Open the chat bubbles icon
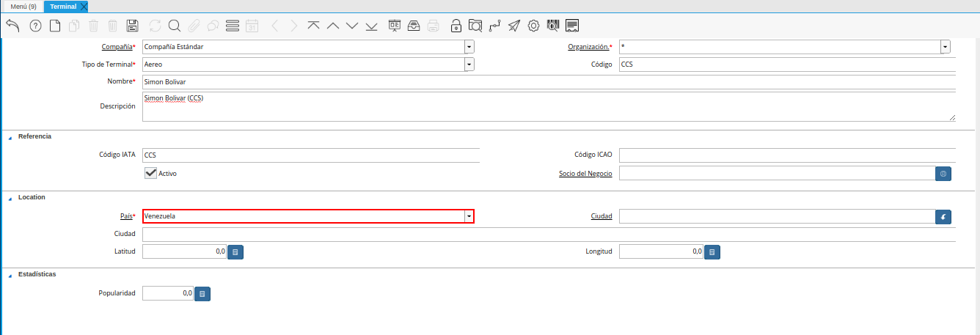 pos(213,26)
